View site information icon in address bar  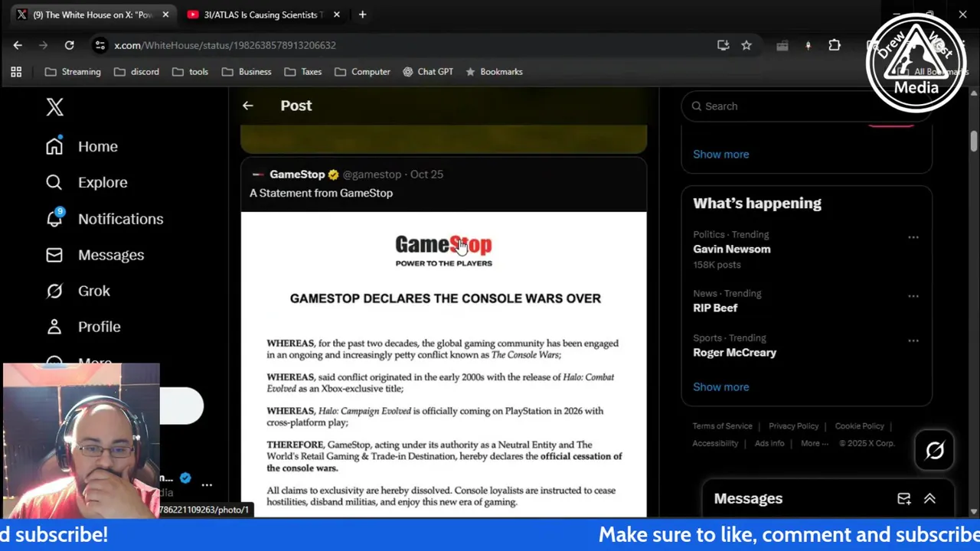(100, 45)
